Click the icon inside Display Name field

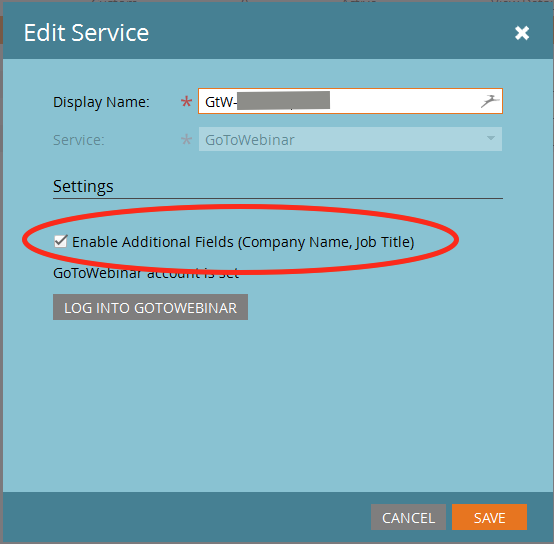[490, 101]
